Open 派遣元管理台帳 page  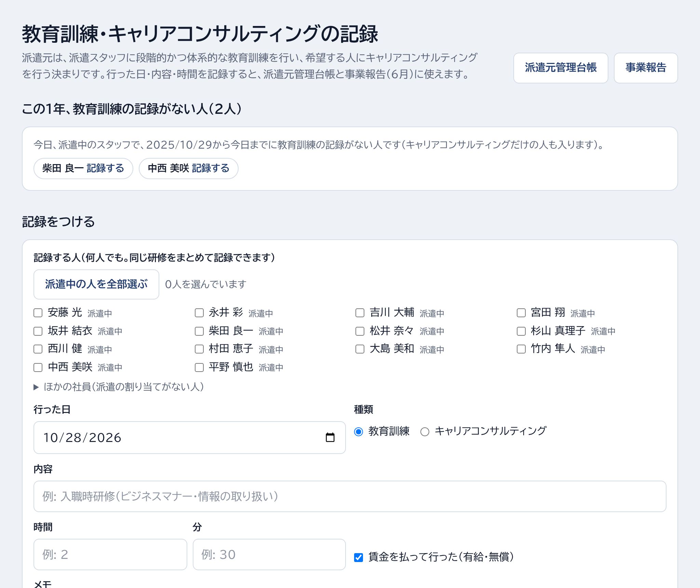pos(561,68)
